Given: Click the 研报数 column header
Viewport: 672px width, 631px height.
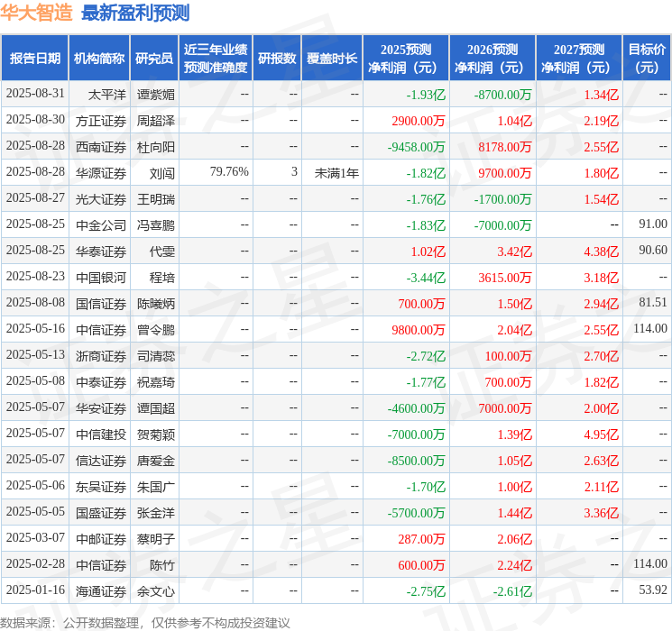Looking at the screenshot, I should click(277, 59).
